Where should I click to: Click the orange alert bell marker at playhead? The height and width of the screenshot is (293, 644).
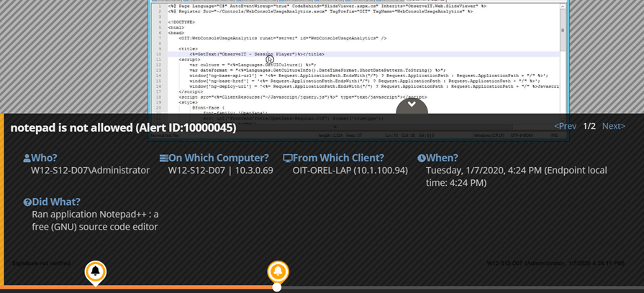pyautogui.click(x=278, y=271)
